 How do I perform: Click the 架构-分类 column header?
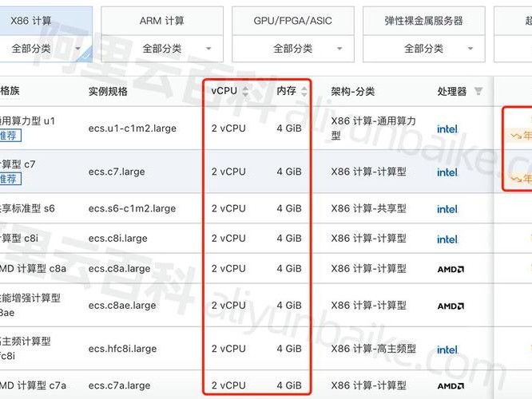click(x=353, y=91)
